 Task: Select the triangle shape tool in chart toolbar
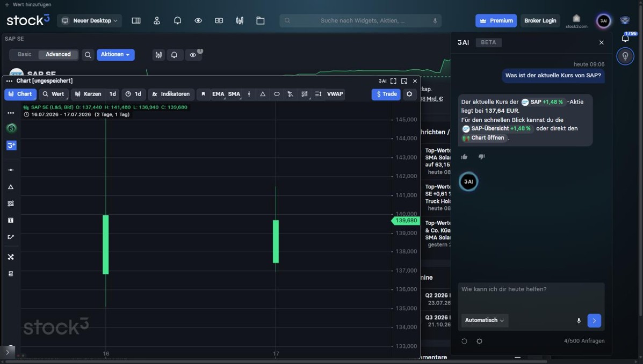[263, 94]
